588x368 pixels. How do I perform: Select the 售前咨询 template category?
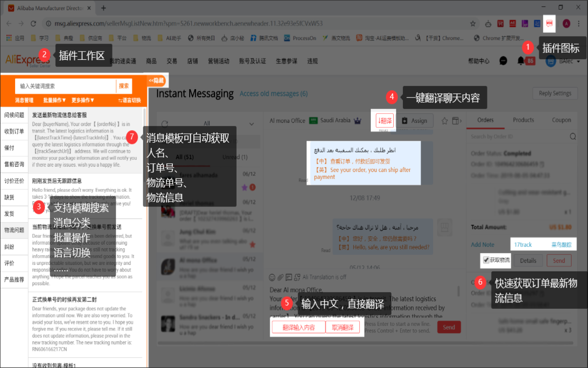[x=14, y=164]
